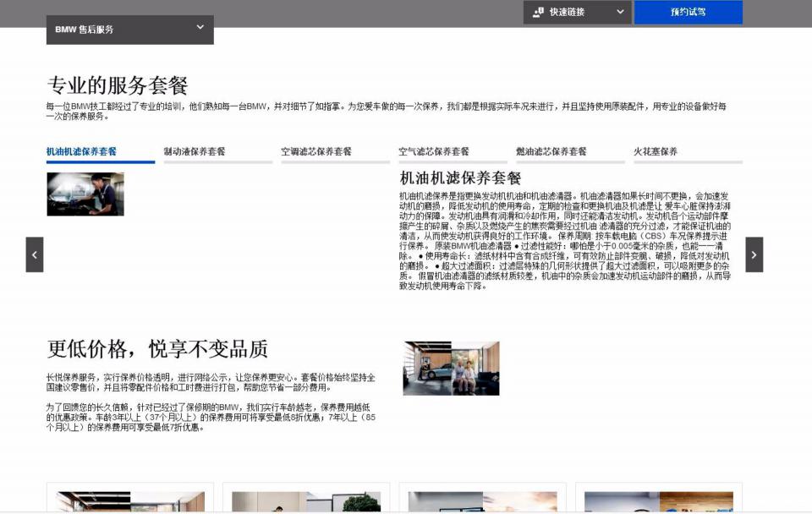Click the elderly couple garage image
The height and width of the screenshot is (514, 812).
pyautogui.click(x=451, y=369)
